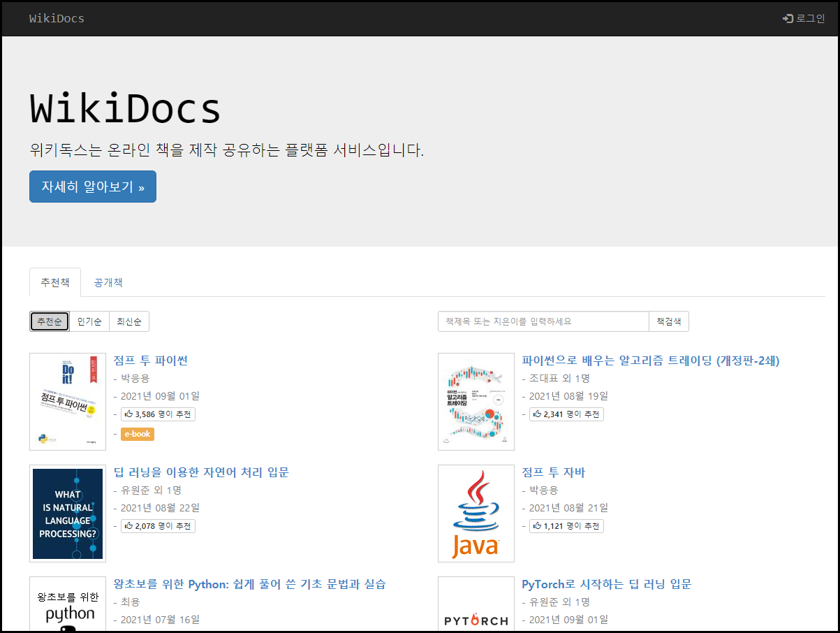Viewport: 840px width, 633px height.
Task: Focus the book title search field
Action: (x=543, y=321)
